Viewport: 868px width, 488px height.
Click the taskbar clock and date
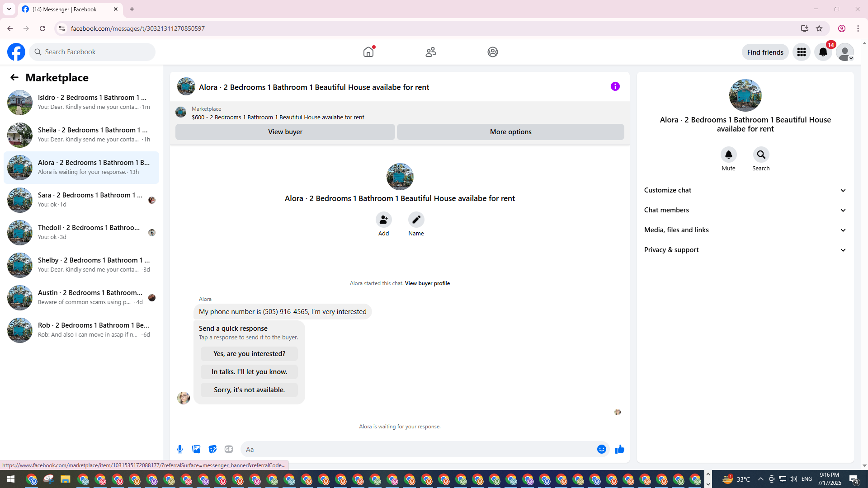tap(830, 479)
